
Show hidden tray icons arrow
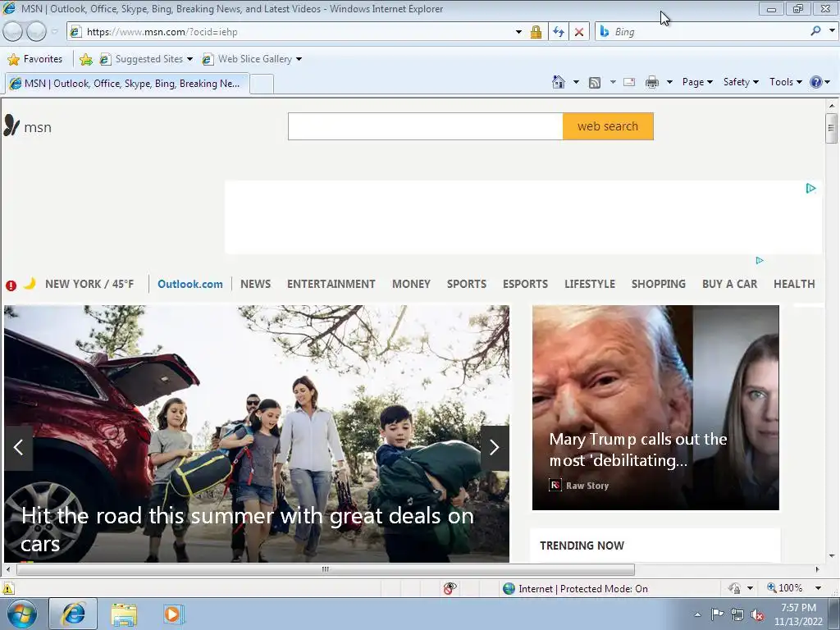tap(697, 615)
